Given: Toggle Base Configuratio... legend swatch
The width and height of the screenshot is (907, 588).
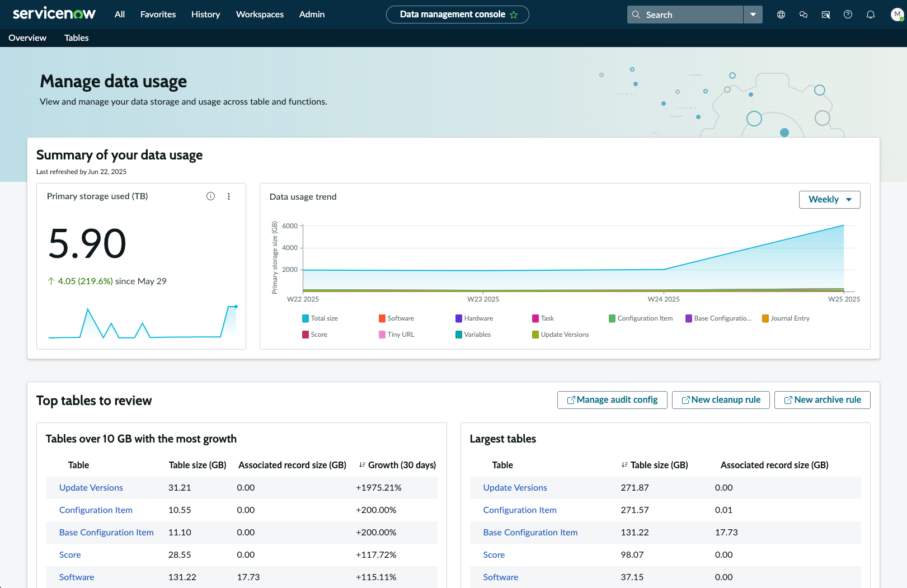Looking at the screenshot, I should 689,318.
